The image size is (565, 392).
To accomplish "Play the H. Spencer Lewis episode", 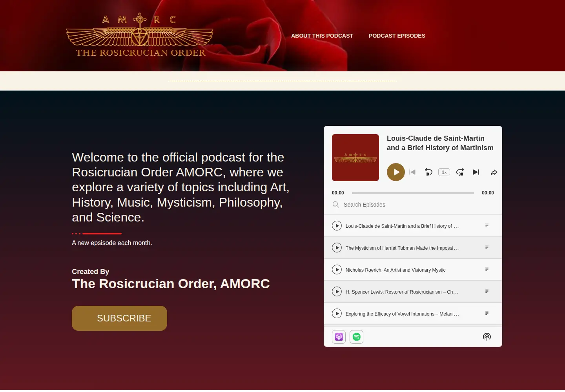I will tap(337, 292).
